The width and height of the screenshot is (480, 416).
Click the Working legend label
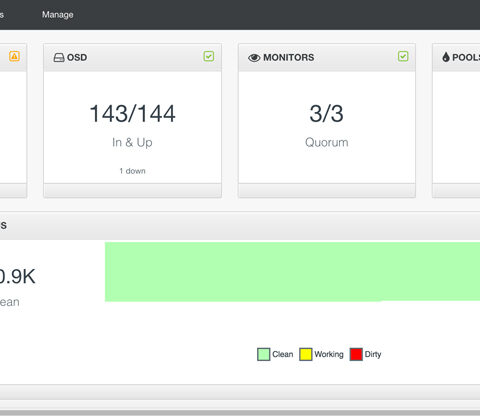(329, 354)
